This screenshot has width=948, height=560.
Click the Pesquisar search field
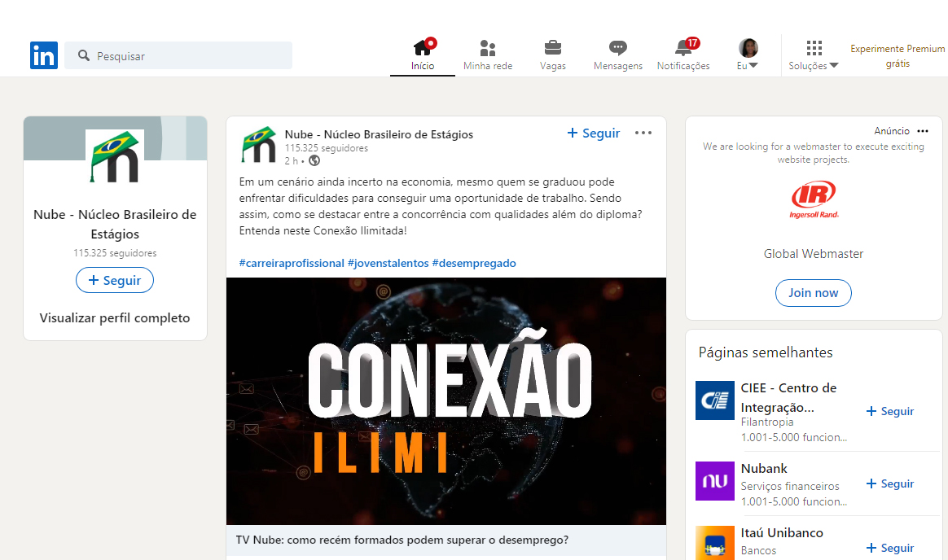[178, 55]
